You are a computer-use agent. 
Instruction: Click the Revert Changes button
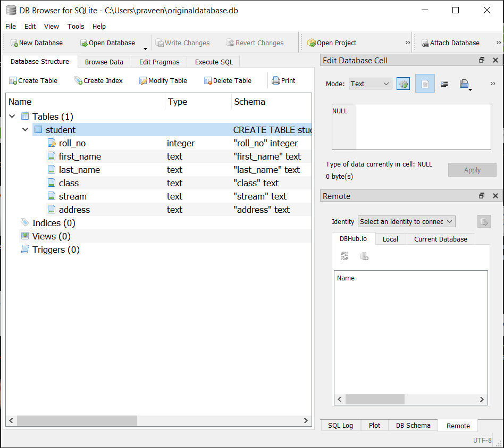point(255,43)
